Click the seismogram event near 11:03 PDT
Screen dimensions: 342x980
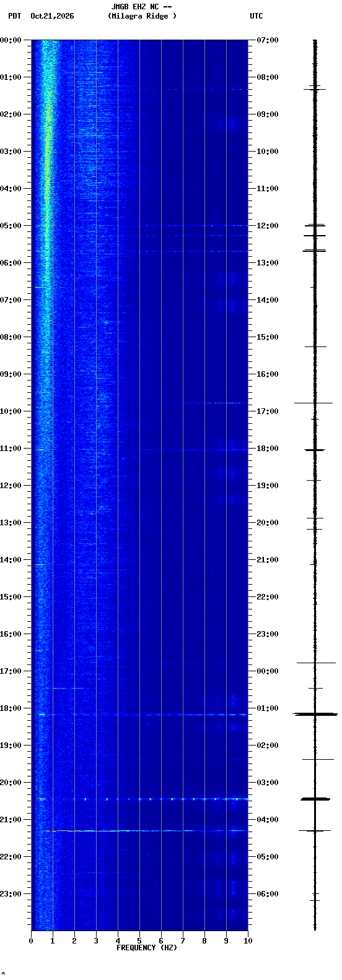[x=315, y=450]
